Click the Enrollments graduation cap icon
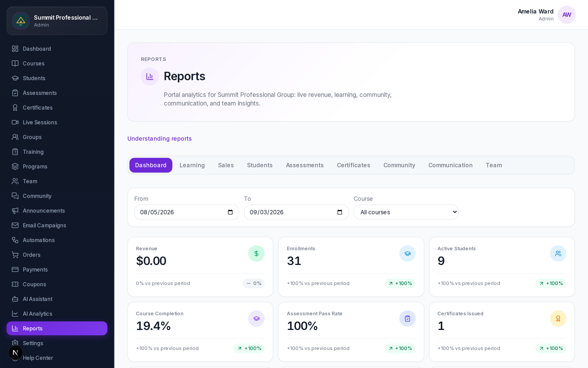 click(x=407, y=254)
